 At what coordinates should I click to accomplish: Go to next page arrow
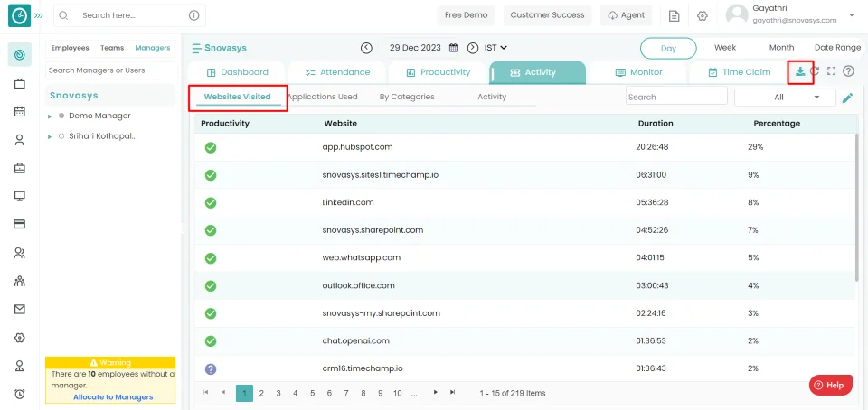[436, 392]
